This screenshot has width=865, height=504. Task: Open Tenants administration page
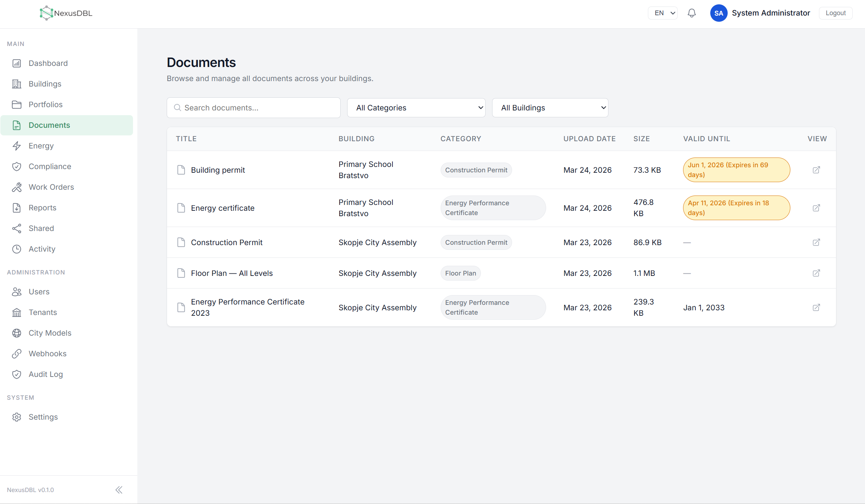[67, 312]
